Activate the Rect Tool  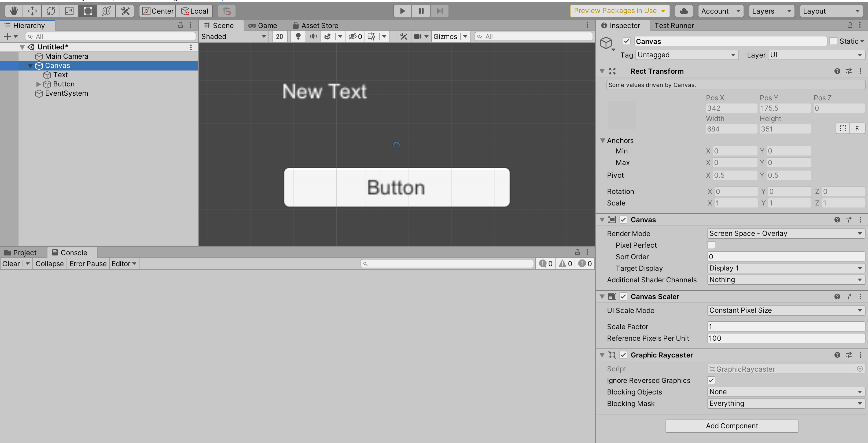(88, 11)
